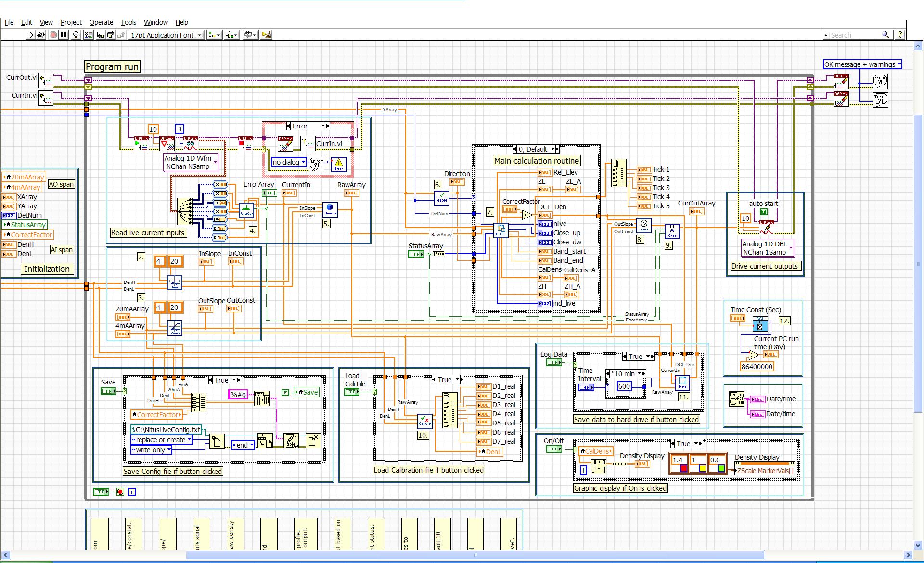The height and width of the screenshot is (563, 924).
Task: Select the RawCur subVI node labeled 4
Action: point(246,210)
